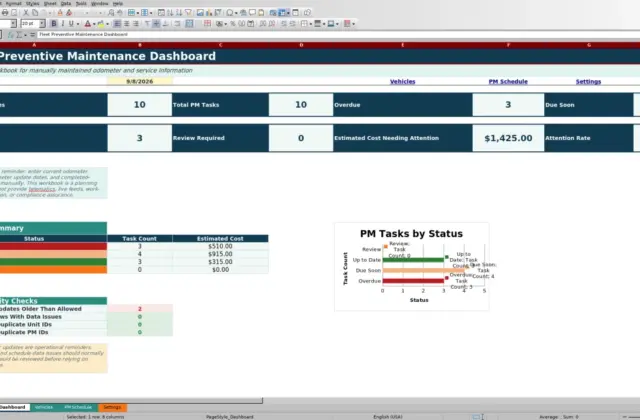The height and width of the screenshot is (420, 640).
Task: Click the Sort Descending icon
Action: (179, 13)
